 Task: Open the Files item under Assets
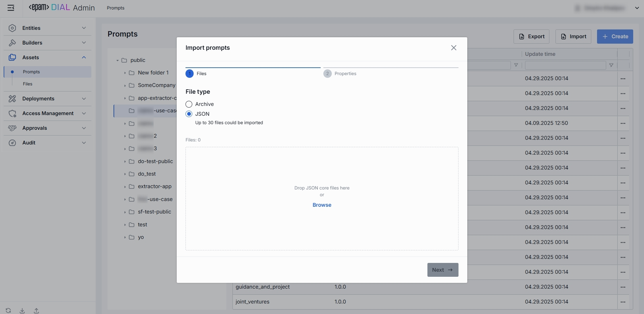click(28, 84)
